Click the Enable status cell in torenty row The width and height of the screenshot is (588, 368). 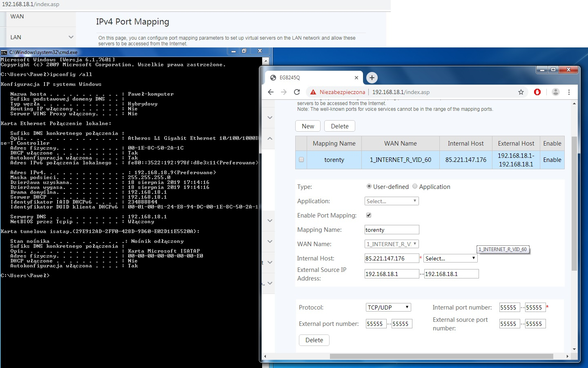pos(552,160)
